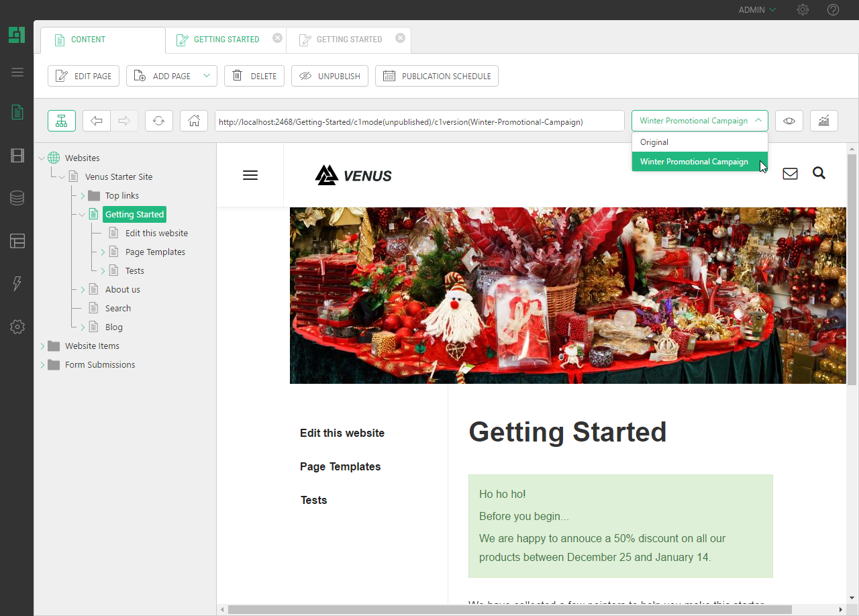Screen dimensions: 859x616
Task: Expand the About us page node
Action: coord(83,290)
